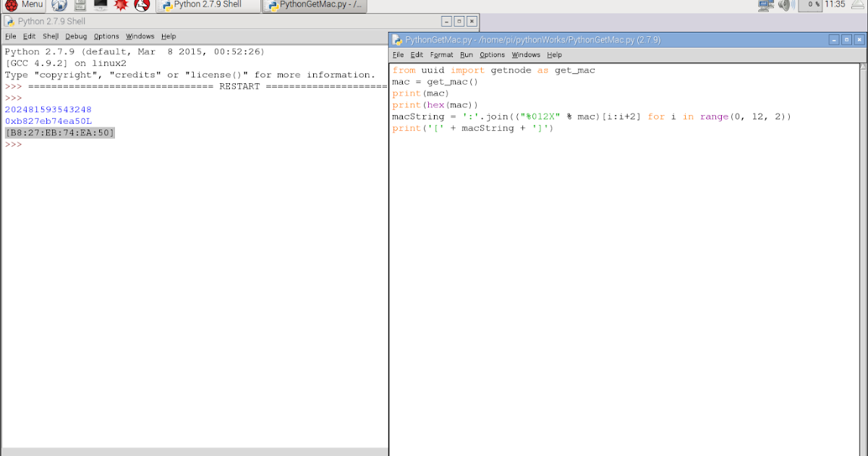Open Options menu in PythonGetMac.py editor
This screenshot has width=868, height=456.
click(492, 55)
